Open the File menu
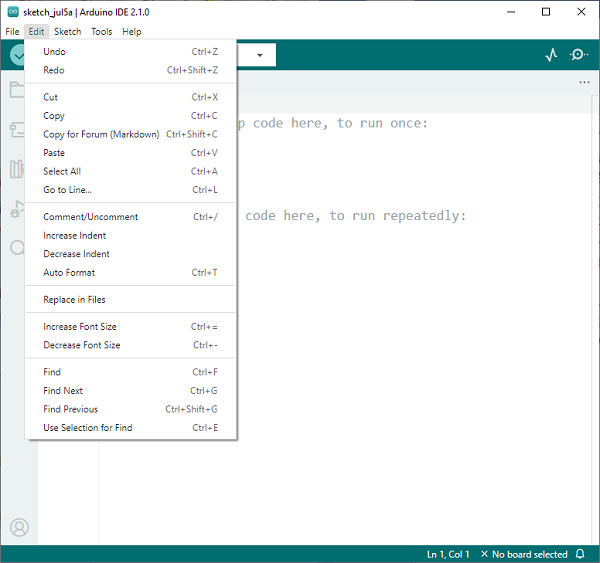 coord(12,31)
